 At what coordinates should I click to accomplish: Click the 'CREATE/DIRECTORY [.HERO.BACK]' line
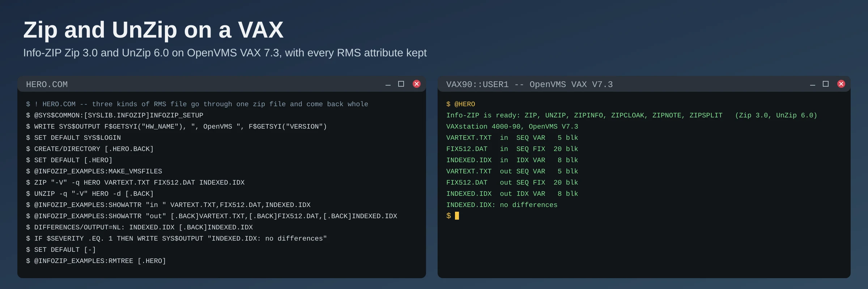click(x=90, y=149)
